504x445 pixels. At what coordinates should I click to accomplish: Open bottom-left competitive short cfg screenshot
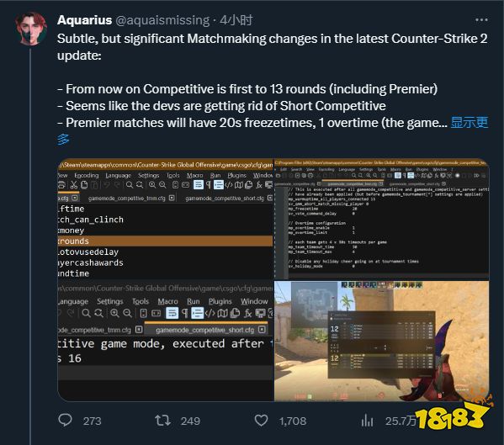click(165, 341)
